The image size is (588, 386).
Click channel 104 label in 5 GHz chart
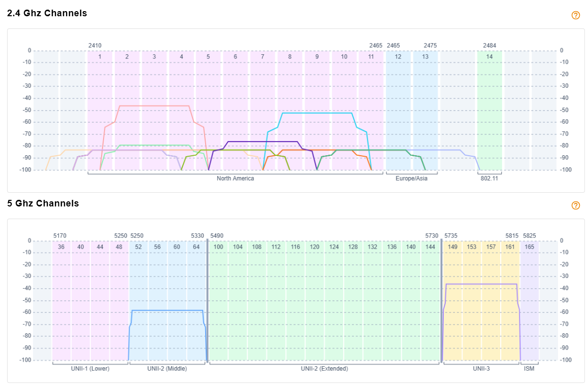[x=238, y=247]
